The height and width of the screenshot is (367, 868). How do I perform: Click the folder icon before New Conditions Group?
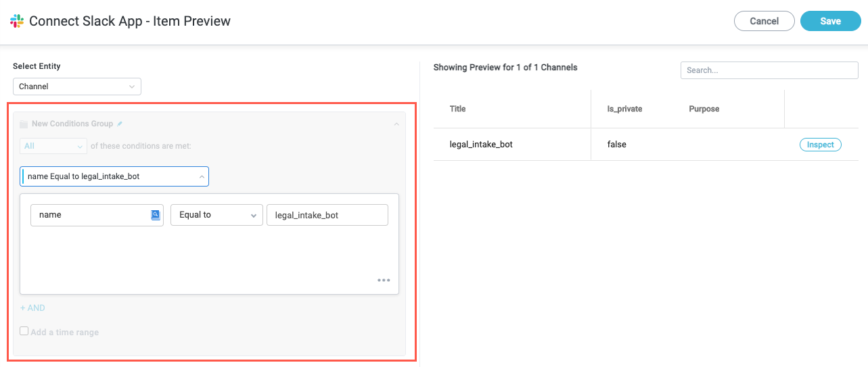point(24,124)
